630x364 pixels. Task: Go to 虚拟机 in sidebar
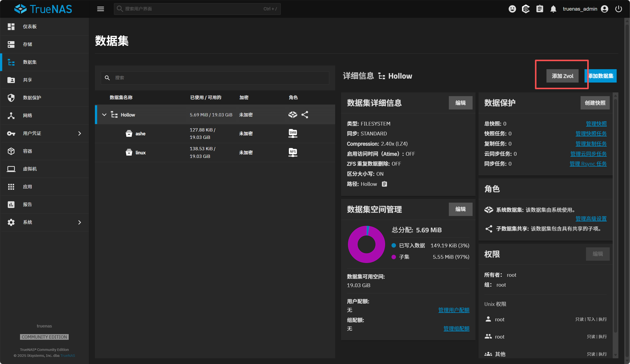tap(29, 169)
